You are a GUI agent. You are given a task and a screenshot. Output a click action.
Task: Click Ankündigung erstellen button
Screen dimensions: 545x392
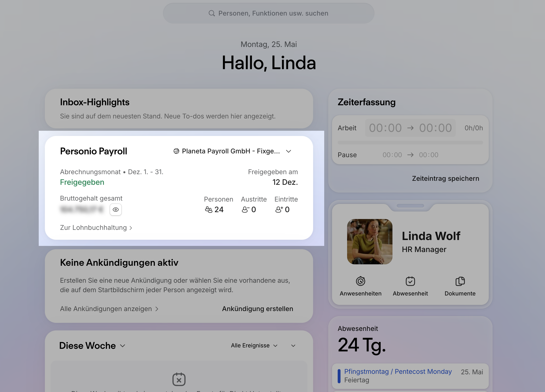pyautogui.click(x=257, y=309)
